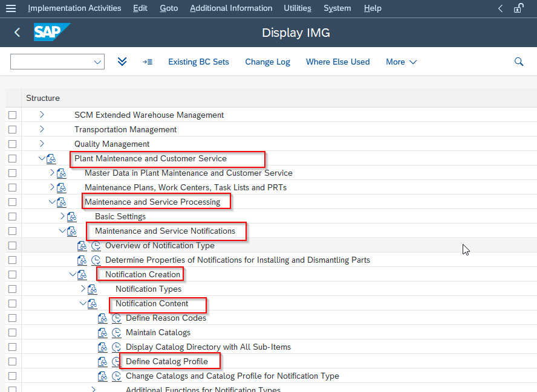
Task: Open documentation icon for Maintenance Plans, Work Centers
Action: [62, 187]
